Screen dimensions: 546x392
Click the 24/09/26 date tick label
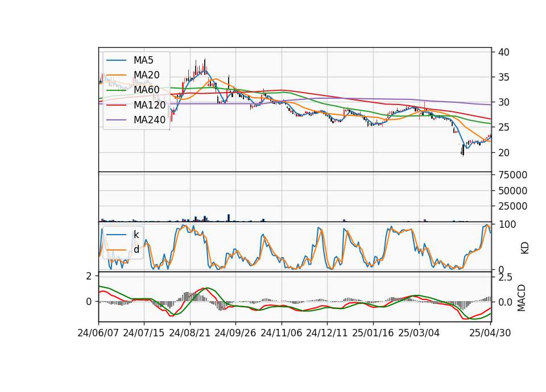click(235, 333)
